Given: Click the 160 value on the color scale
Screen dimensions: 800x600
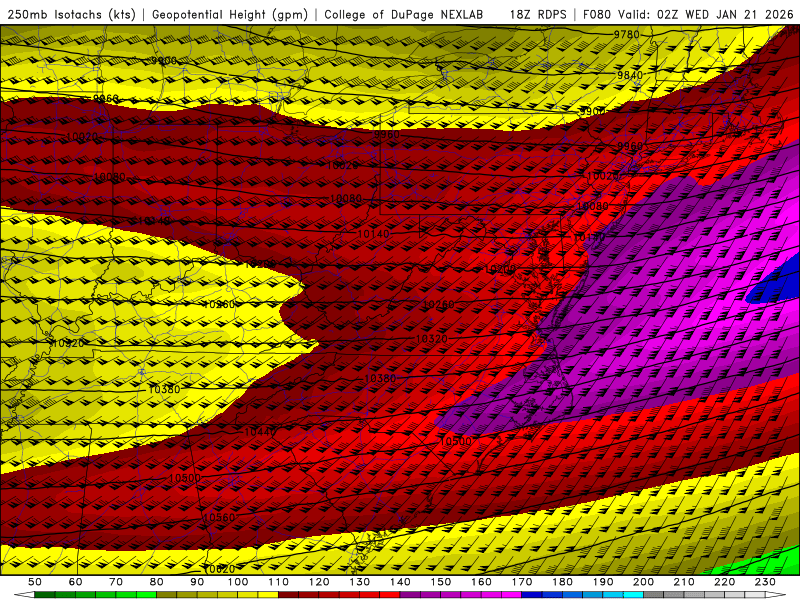Looking at the screenshot, I should point(481,582).
